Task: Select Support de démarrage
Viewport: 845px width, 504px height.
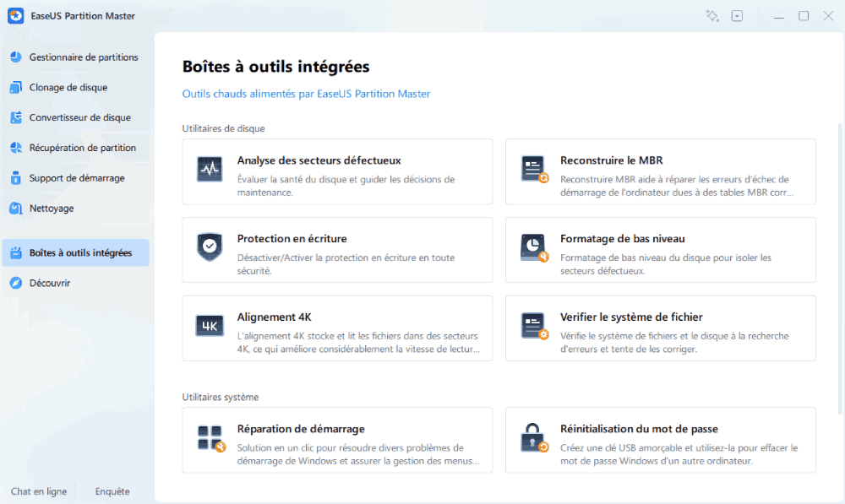Action: [75, 177]
